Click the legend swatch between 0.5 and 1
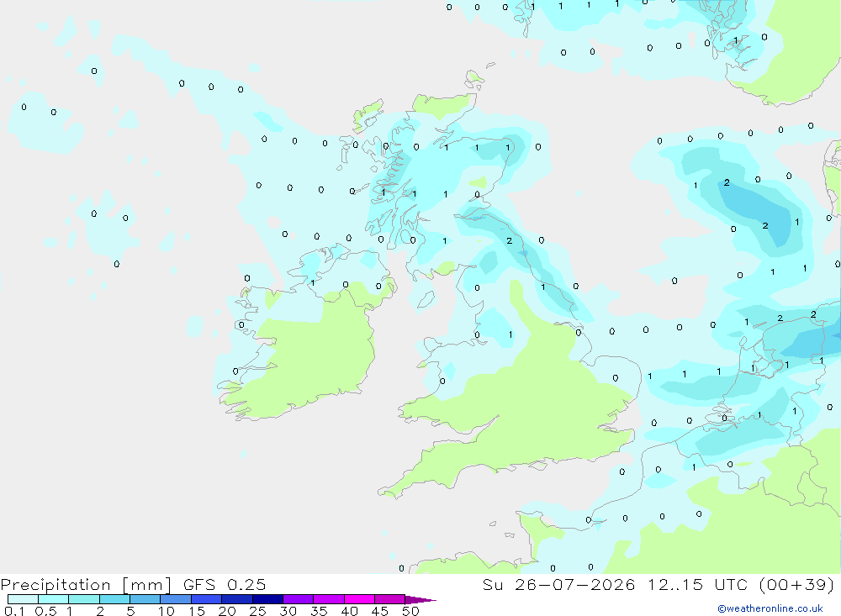Image resolution: width=841 pixels, height=616 pixels. click(54, 599)
